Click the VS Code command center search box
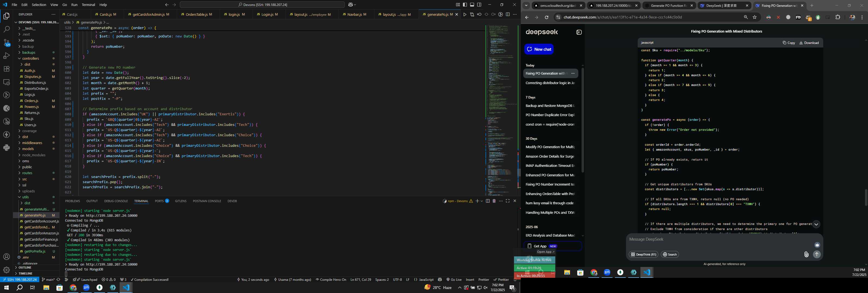This screenshot has height=293, width=868. click(x=262, y=5)
